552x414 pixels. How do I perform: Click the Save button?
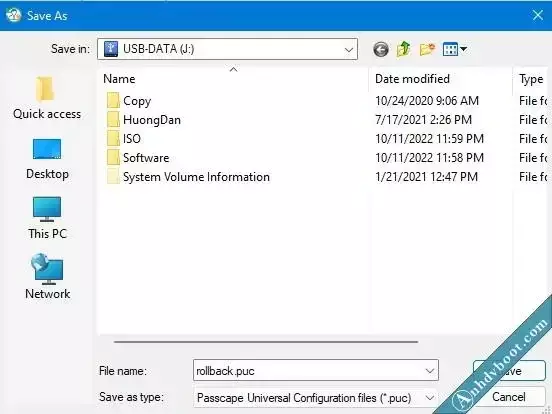click(x=509, y=371)
